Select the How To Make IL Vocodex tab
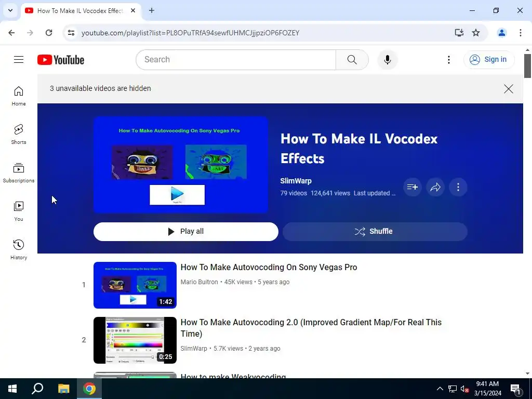This screenshot has height=399, width=532. tap(81, 10)
